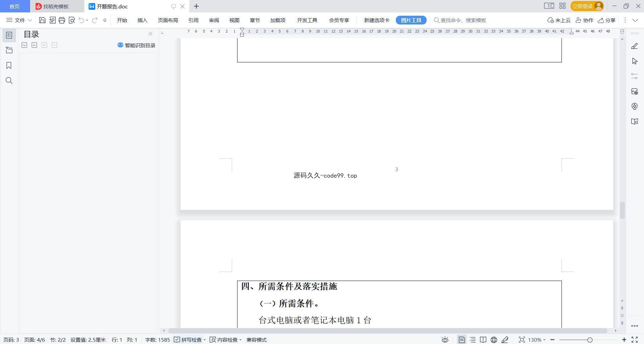This screenshot has height=344, width=644.
Task: Click the demote heading minus icon
Action: tap(54, 45)
